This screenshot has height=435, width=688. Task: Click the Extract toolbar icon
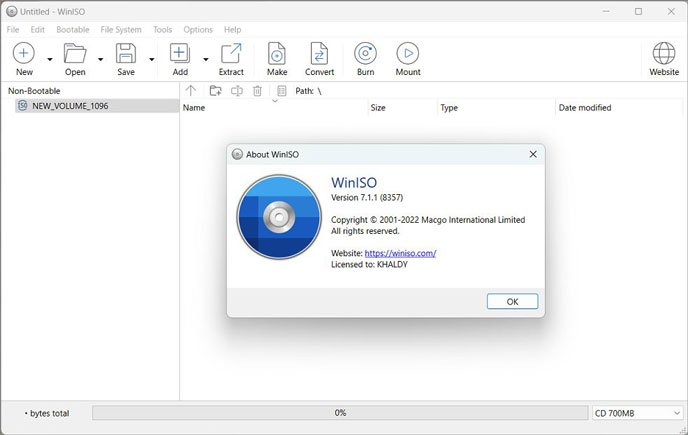(231, 54)
